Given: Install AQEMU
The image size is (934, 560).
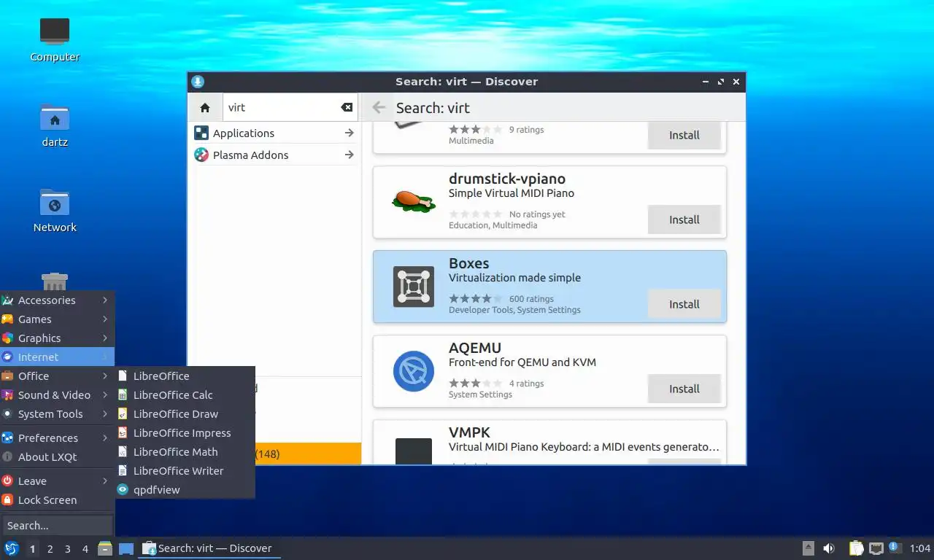Looking at the screenshot, I should pos(684,389).
